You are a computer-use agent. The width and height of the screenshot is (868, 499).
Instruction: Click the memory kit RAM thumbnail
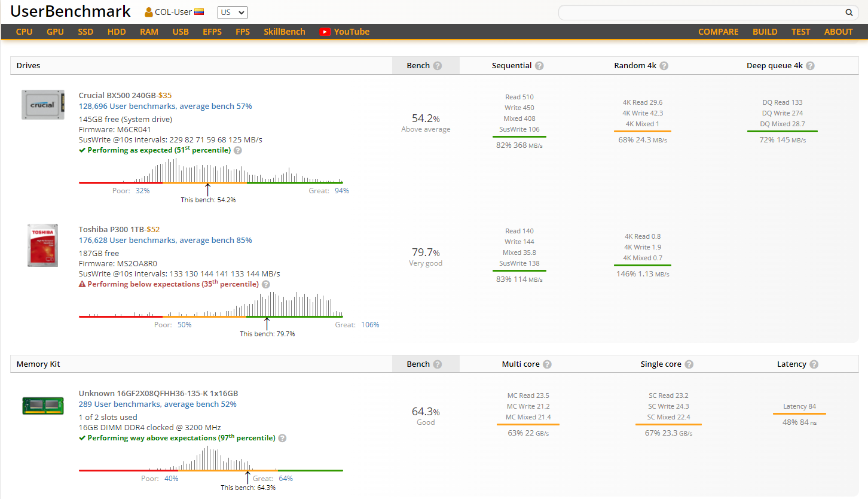[43, 405]
